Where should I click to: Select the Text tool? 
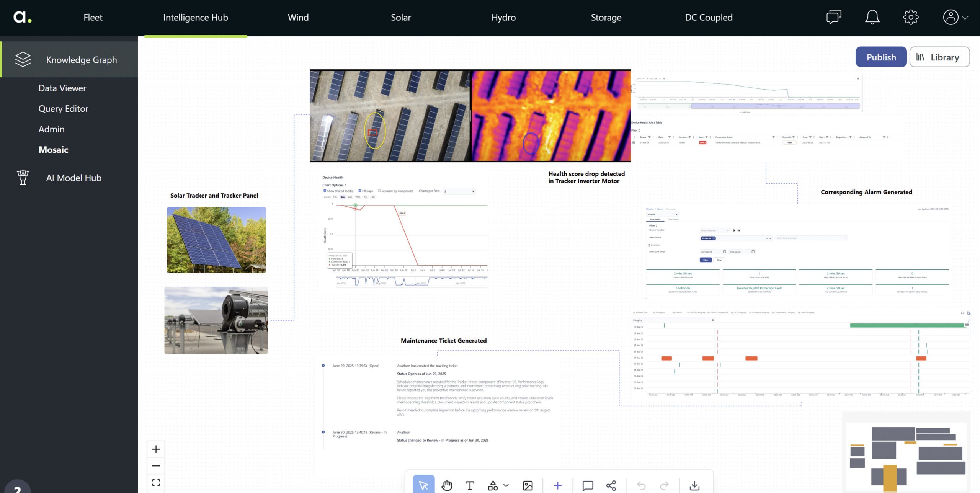[470, 485]
